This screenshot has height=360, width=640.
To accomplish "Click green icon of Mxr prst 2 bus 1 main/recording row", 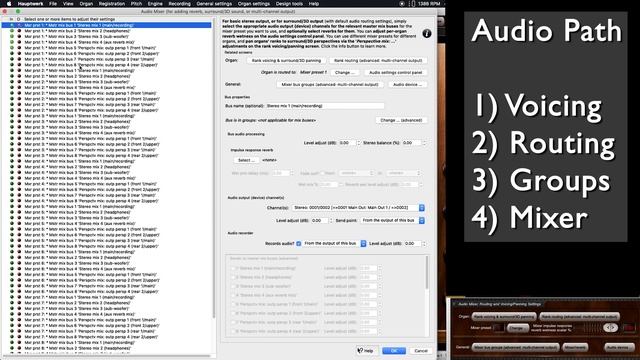I will (x=12, y=71).
